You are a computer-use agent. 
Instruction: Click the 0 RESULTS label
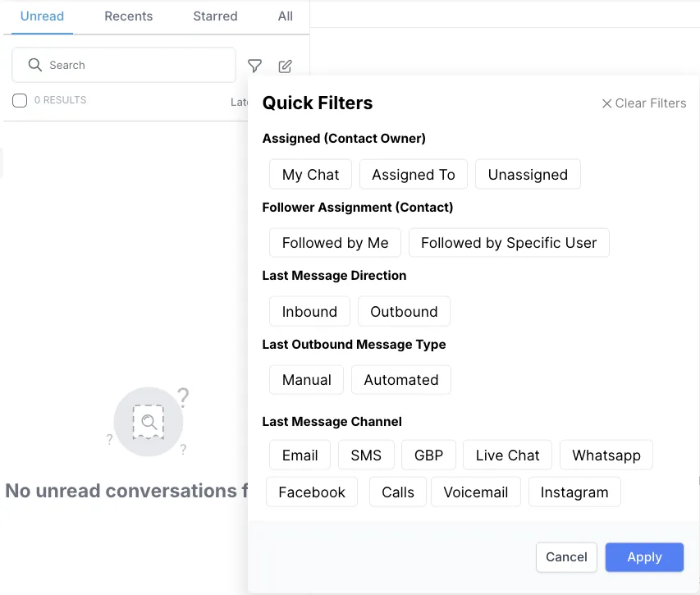(x=60, y=100)
